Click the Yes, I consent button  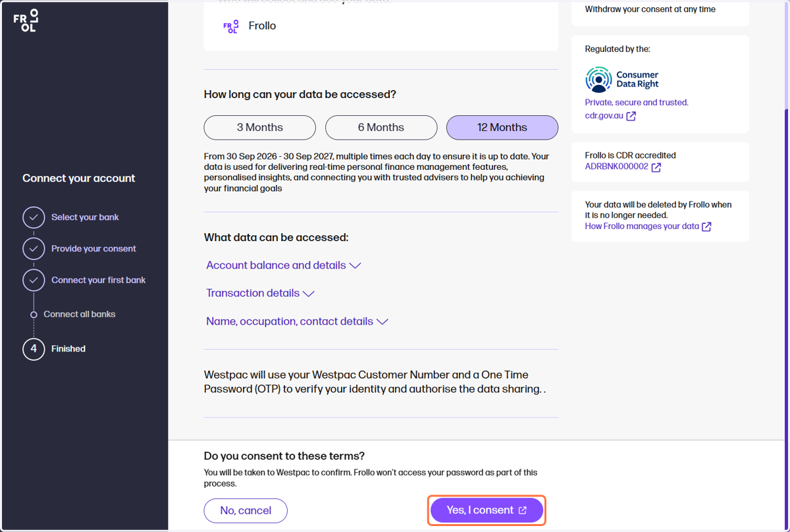(487, 510)
